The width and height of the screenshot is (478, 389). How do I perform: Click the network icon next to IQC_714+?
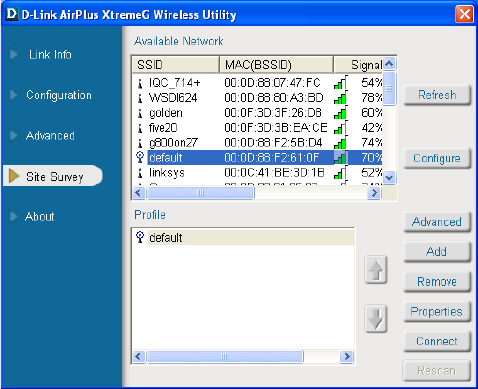(140, 83)
